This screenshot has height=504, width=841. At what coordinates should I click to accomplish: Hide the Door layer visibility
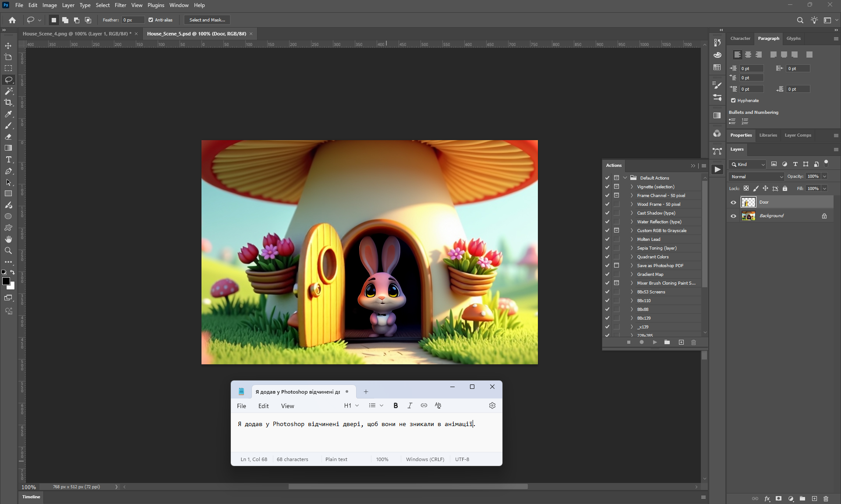[733, 202]
